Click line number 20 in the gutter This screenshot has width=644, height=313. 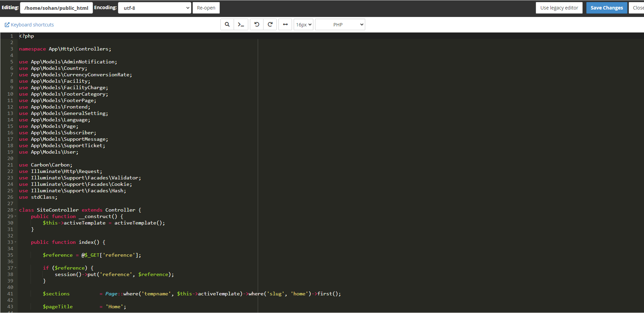(x=11, y=158)
